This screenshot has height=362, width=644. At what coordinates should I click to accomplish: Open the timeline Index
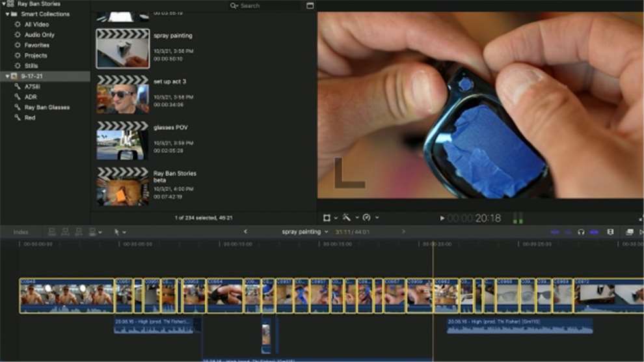pos(21,232)
